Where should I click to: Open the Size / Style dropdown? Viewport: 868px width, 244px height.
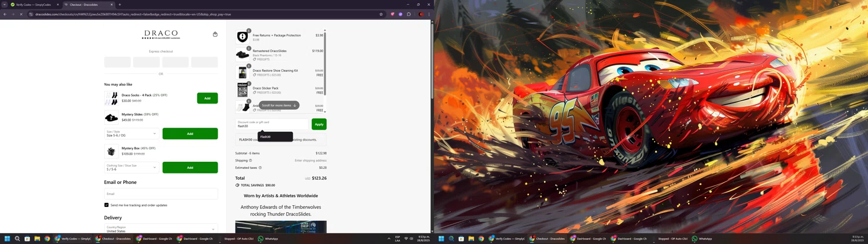[132, 134]
